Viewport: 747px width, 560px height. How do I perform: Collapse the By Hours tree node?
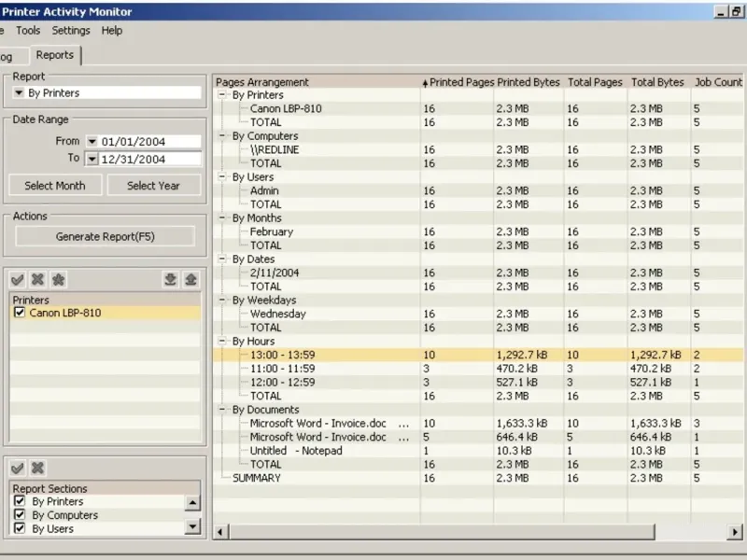223,342
